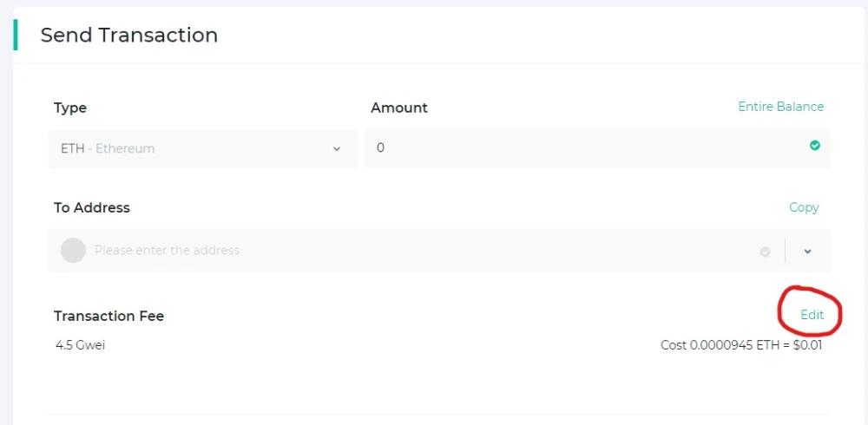The height and width of the screenshot is (425, 868).
Task: Click the Type label
Action: (x=70, y=108)
